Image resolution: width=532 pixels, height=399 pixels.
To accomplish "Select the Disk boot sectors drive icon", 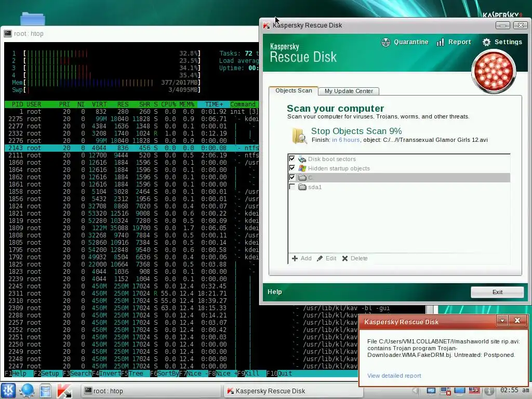I will [x=302, y=159].
